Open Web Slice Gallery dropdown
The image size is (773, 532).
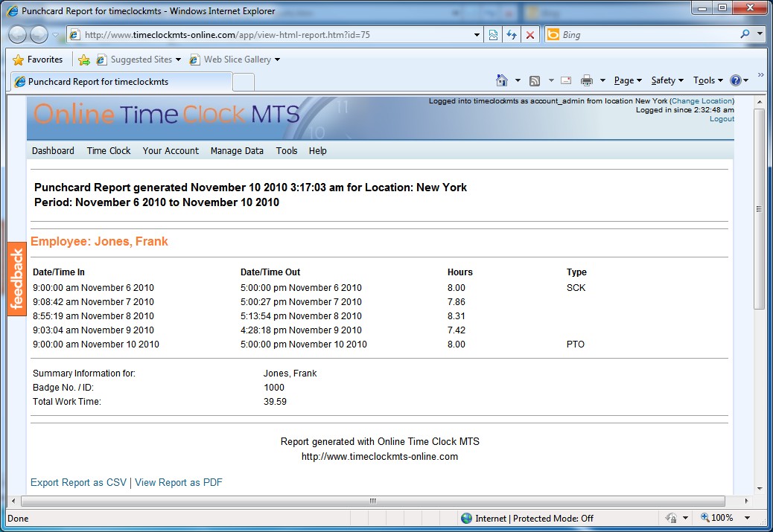[235, 60]
